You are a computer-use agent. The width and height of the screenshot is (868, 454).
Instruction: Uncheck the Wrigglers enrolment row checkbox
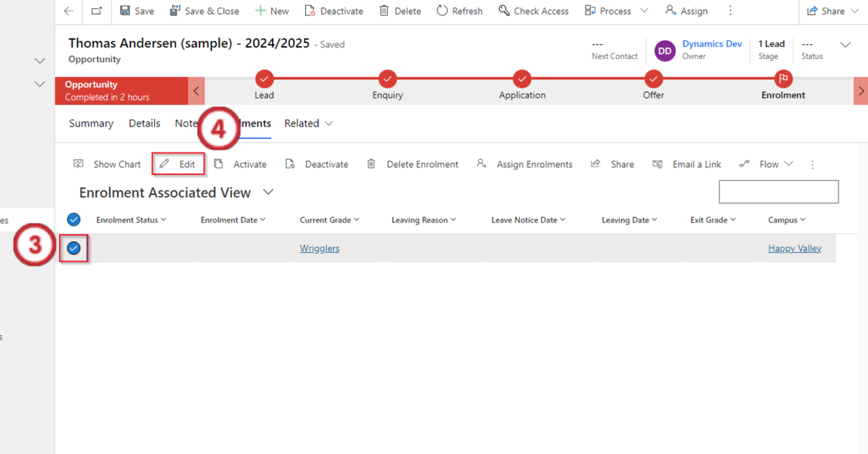click(74, 248)
